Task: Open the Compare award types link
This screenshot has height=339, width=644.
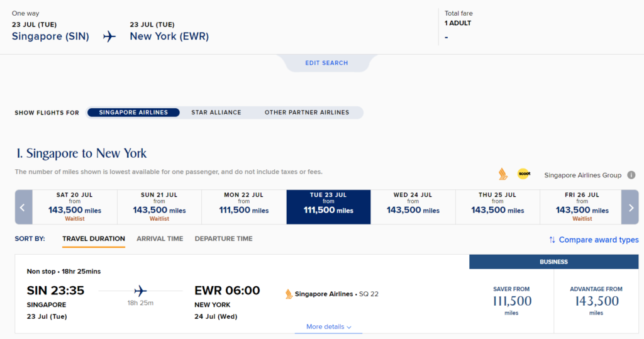Action: tap(598, 240)
